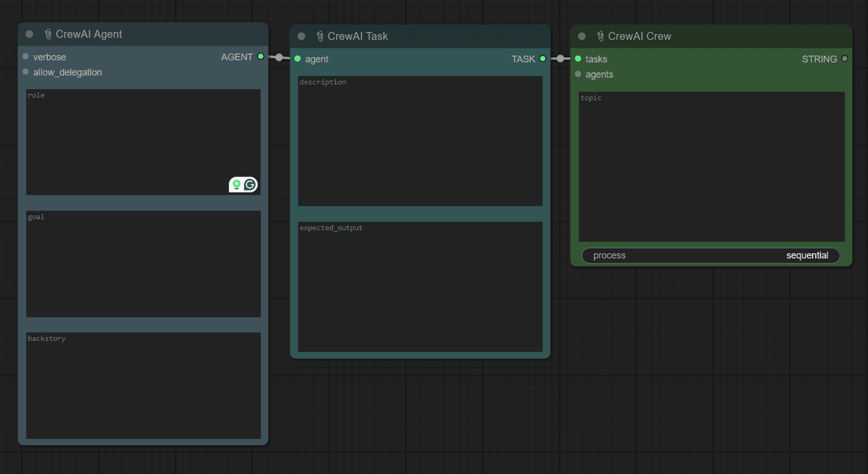Focus the role text field
868x474 pixels.
[x=143, y=142]
